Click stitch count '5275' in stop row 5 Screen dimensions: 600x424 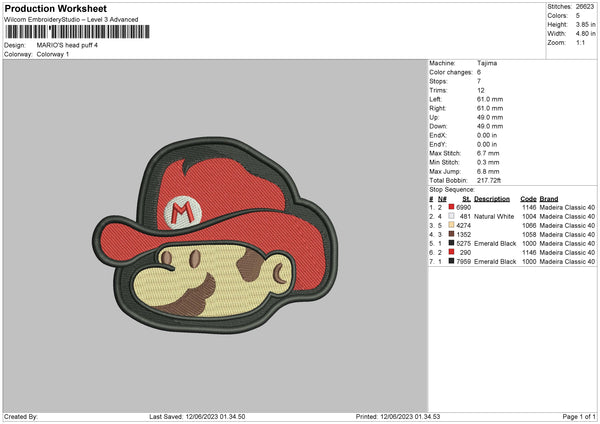(463, 243)
